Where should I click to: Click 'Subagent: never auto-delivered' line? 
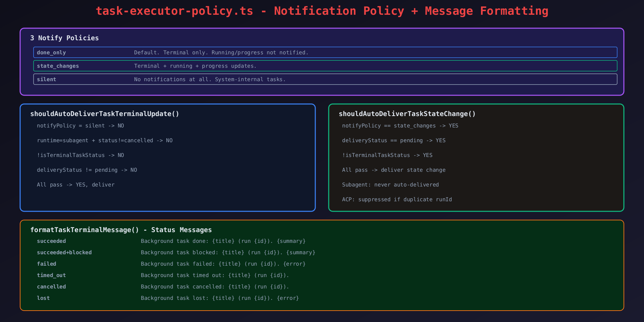pos(390,185)
